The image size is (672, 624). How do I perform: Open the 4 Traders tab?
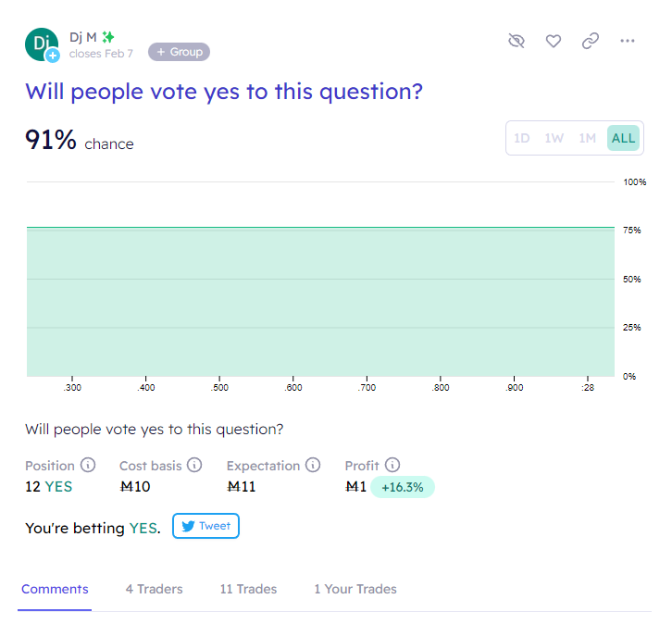(x=155, y=589)
